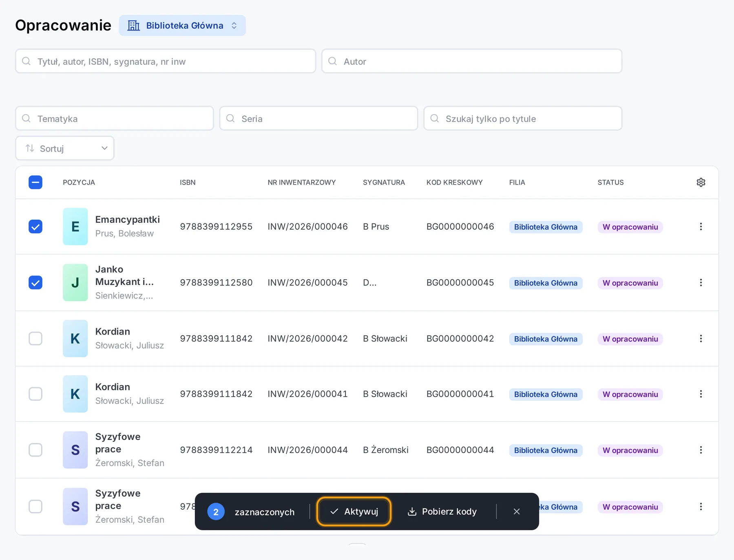Uncheck the Janko Muzykant row checkbox

click(x=35, y=282)
